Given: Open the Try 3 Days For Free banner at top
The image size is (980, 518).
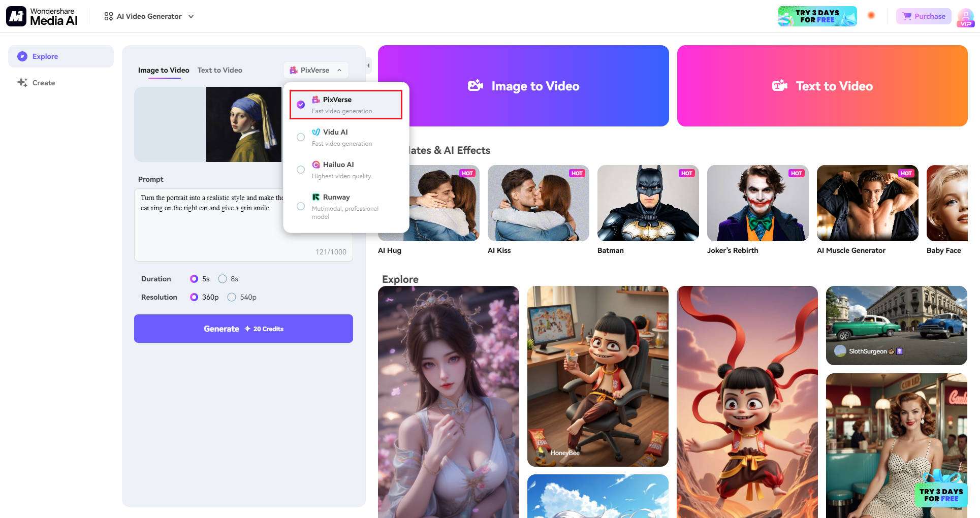Looking at the screenshot, I should (817, 16).
